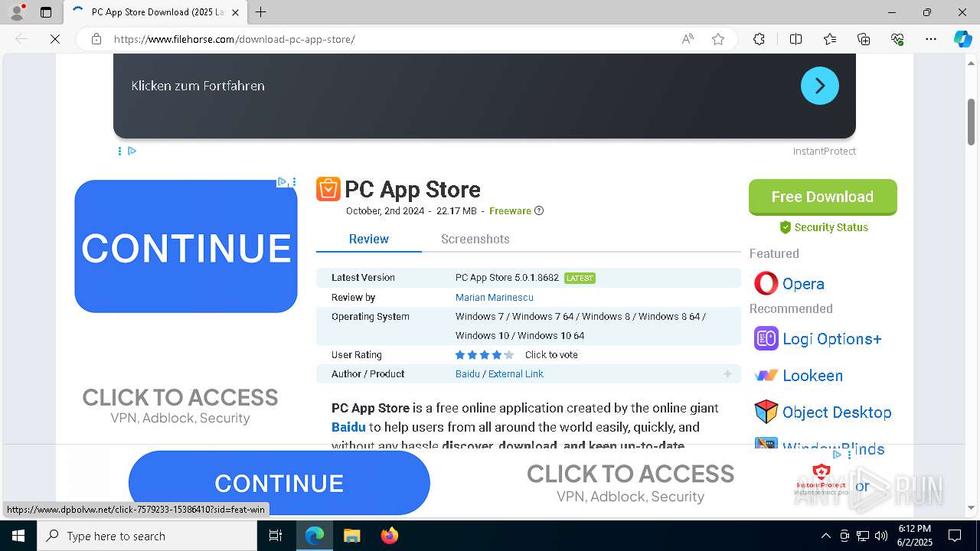Open Favorites list icon
This screenshot has width=980, height=551.
830,39
